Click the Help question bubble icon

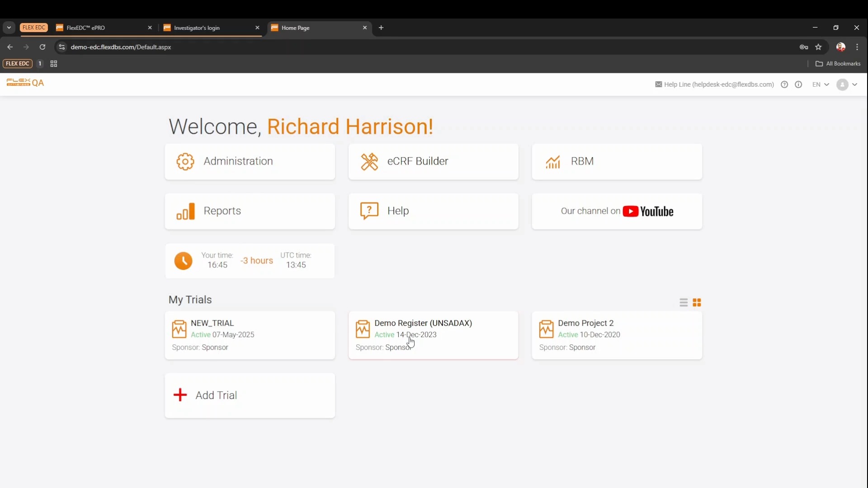coord(369,211)
